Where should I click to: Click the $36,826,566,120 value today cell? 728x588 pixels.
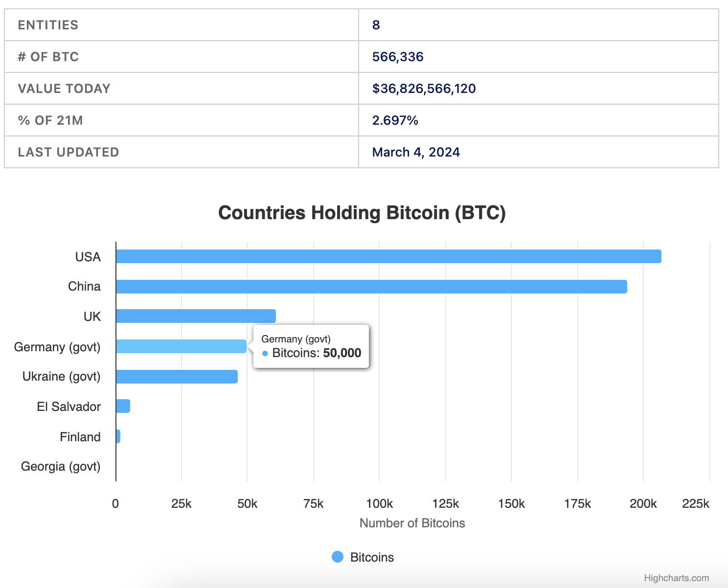(x=424, y=89)
